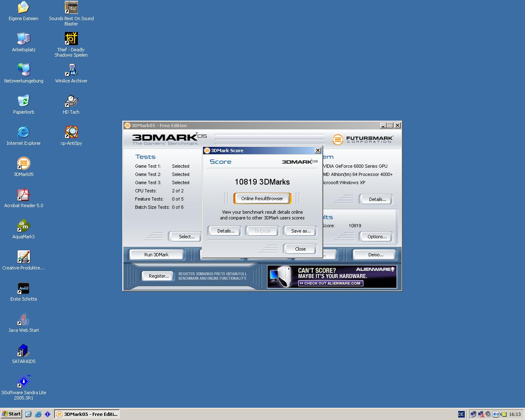Click the Windows XP system text

tap(344, 183)
